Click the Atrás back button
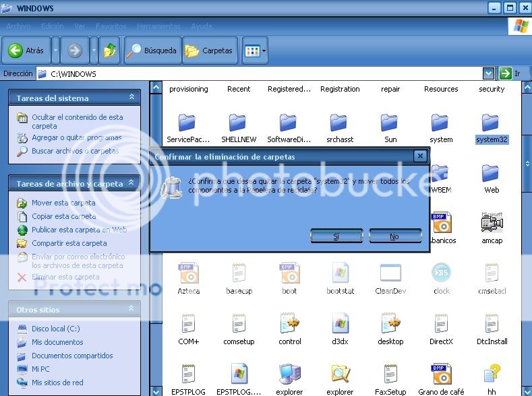The image size is (532, 396). (x=26, y=51)
